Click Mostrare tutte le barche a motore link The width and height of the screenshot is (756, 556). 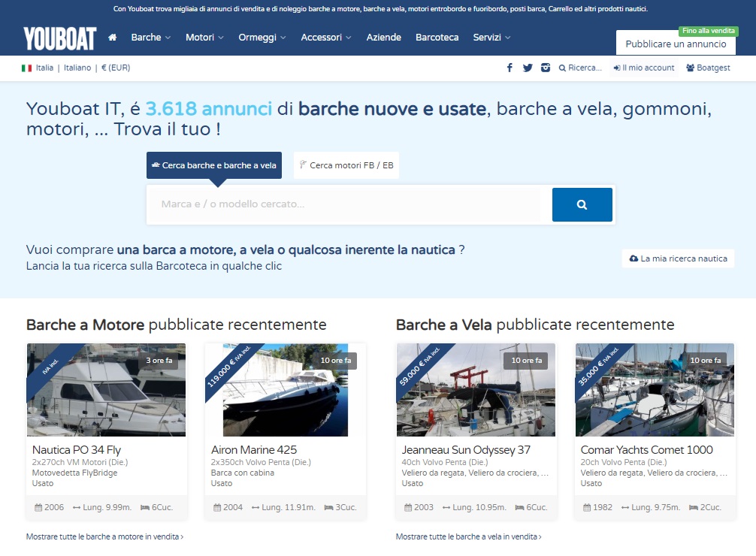coord(104,536)
